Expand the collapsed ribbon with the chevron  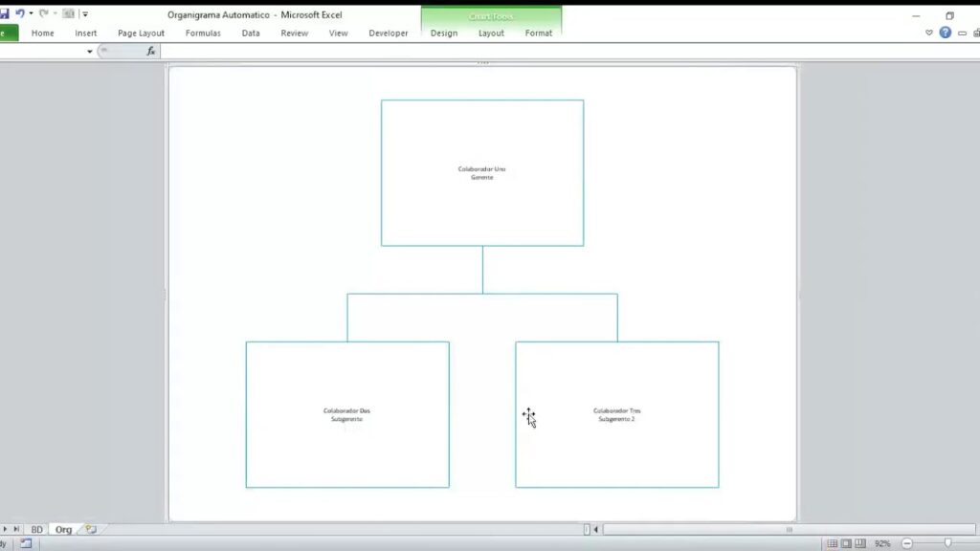928,33
